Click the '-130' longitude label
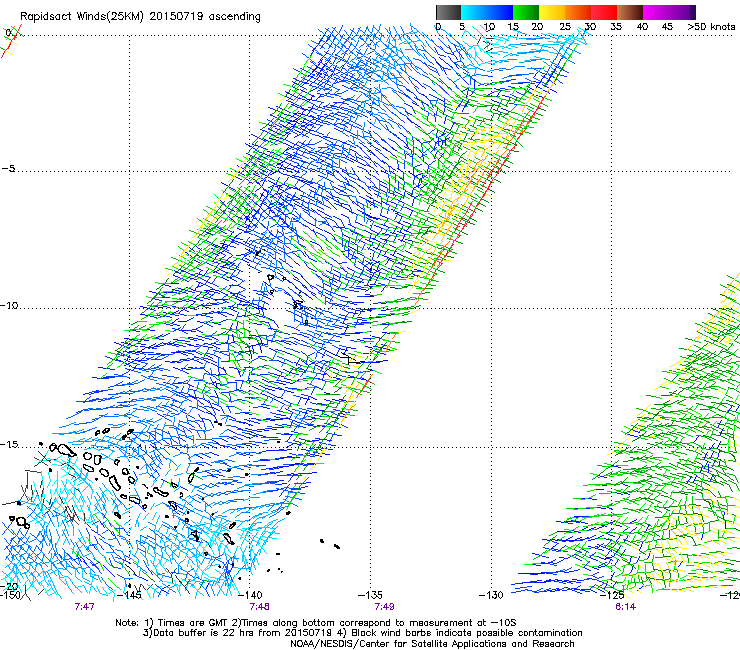This screenshot has width=740, height=650. tap(491, 595)
